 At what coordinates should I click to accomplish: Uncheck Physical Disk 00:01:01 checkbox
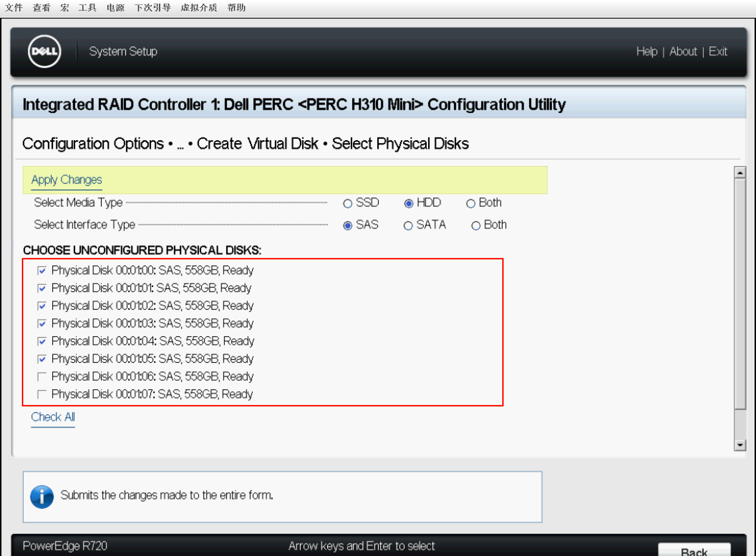[x=42, y=288]
